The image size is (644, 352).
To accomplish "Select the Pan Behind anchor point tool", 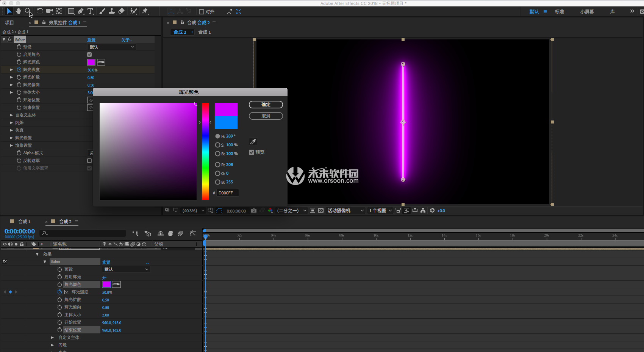I will (x=59, y=11).
